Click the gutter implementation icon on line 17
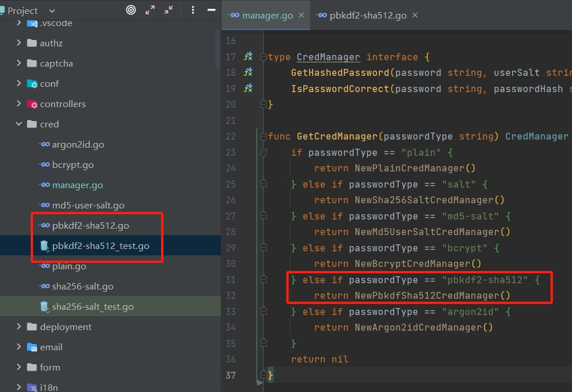Viewport: 572px width, 392px height. pyautogui.click(x=249, y=57)
